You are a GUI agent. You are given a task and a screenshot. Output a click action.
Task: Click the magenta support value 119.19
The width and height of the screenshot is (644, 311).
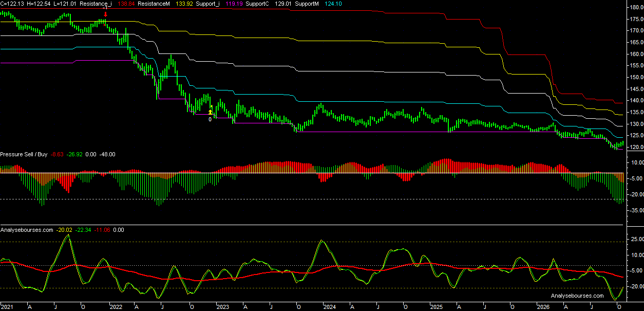click(x=235, y=4)
